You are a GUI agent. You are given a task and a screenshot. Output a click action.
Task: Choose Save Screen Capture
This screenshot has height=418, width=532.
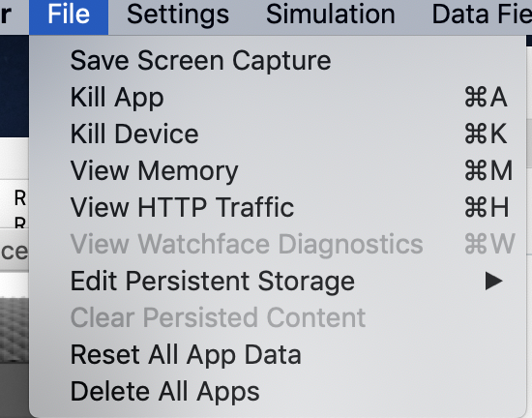click(x=278, y=60)
